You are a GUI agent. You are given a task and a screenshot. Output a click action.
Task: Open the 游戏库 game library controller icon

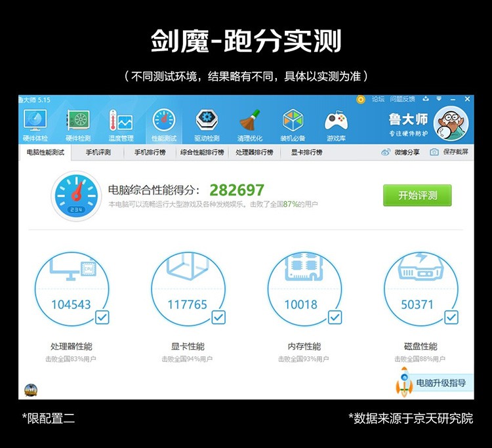coord(336,125)
